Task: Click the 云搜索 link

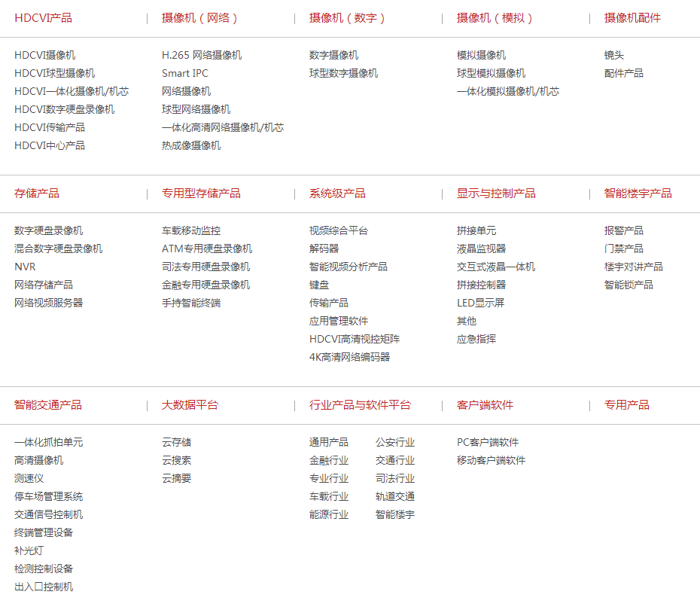Action: point(176,460)
